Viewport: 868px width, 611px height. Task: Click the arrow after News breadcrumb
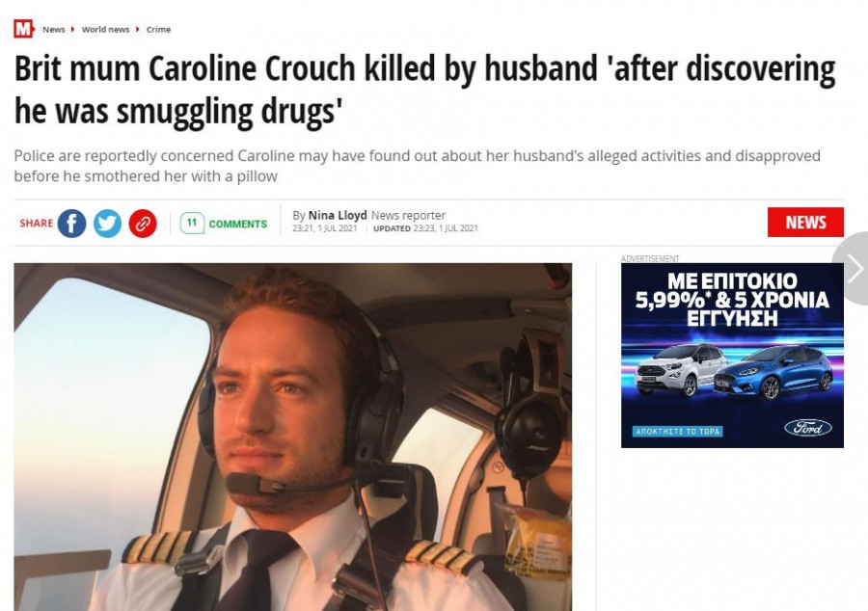73,29
